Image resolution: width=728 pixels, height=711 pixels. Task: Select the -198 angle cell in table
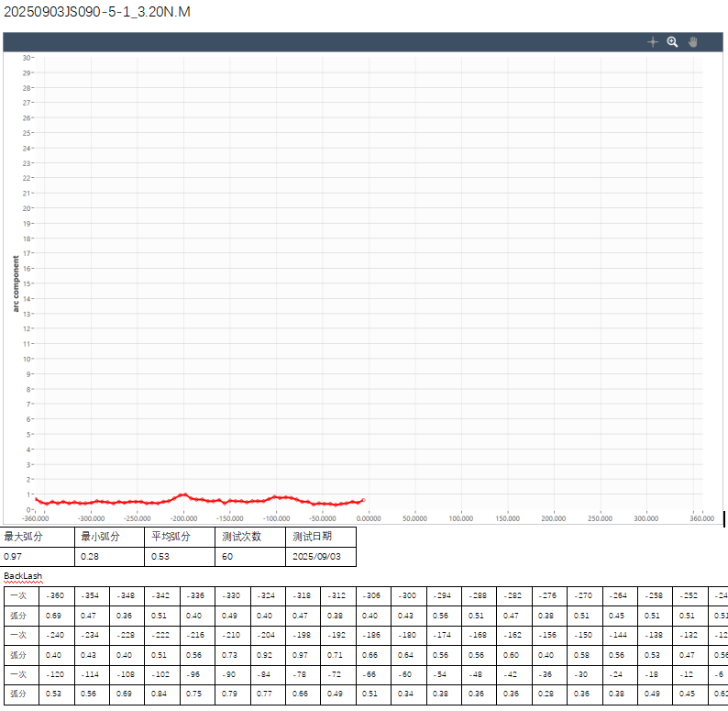(x=337, y=635)
